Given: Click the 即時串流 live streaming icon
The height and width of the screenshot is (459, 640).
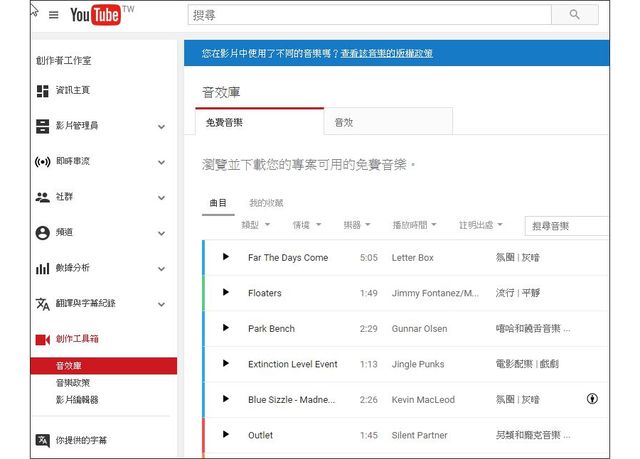Looking at the screenshot, I should (42, 162).
